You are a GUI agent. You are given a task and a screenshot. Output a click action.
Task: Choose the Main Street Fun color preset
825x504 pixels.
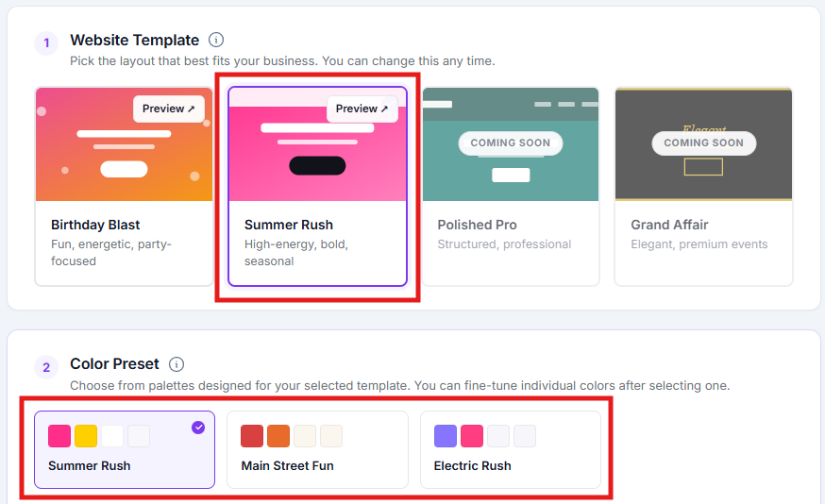pyautogui.click(x=317, y=450)
